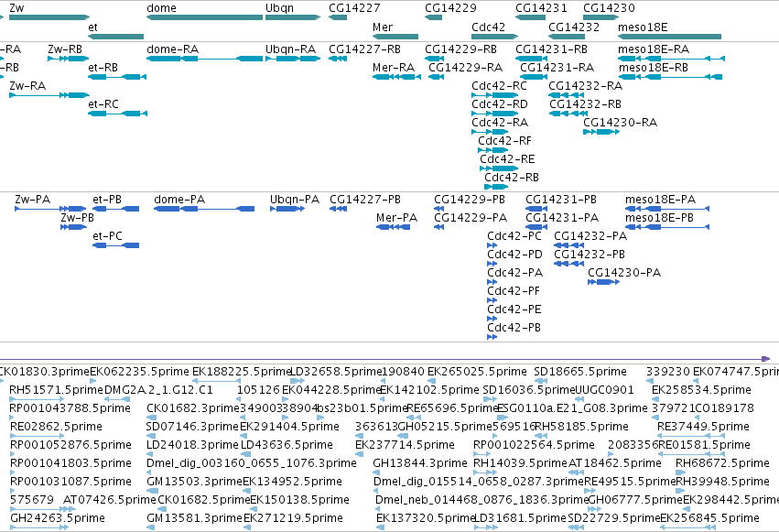This screenshot has width=779, height=532.
Task: Select the Ubqn-RA transcript
Action: pyautogui.click(x=293, y=59)
